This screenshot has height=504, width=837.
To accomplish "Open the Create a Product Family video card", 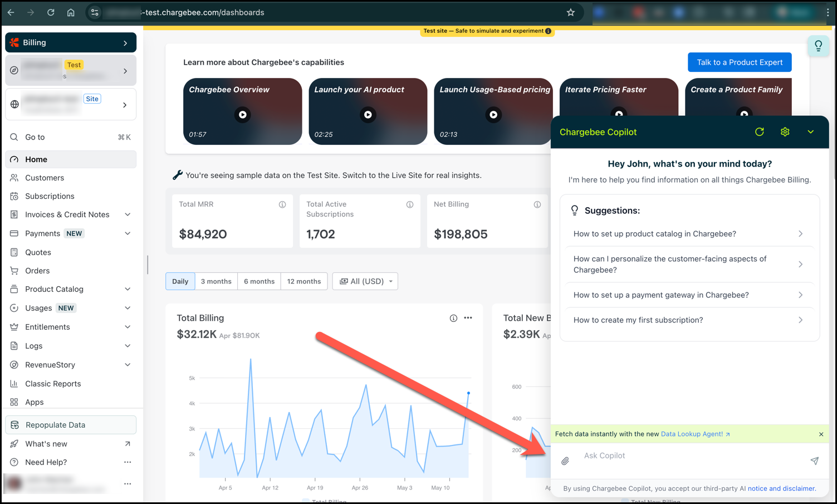I will 738,97.
